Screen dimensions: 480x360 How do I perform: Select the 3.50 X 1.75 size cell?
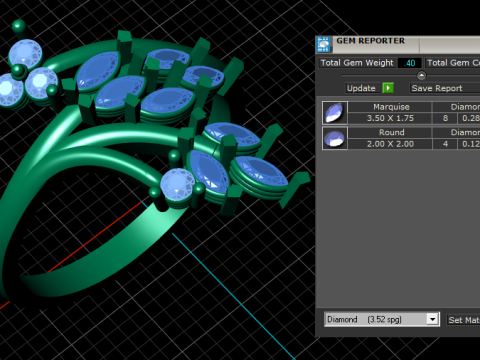[x=391, y=118]
